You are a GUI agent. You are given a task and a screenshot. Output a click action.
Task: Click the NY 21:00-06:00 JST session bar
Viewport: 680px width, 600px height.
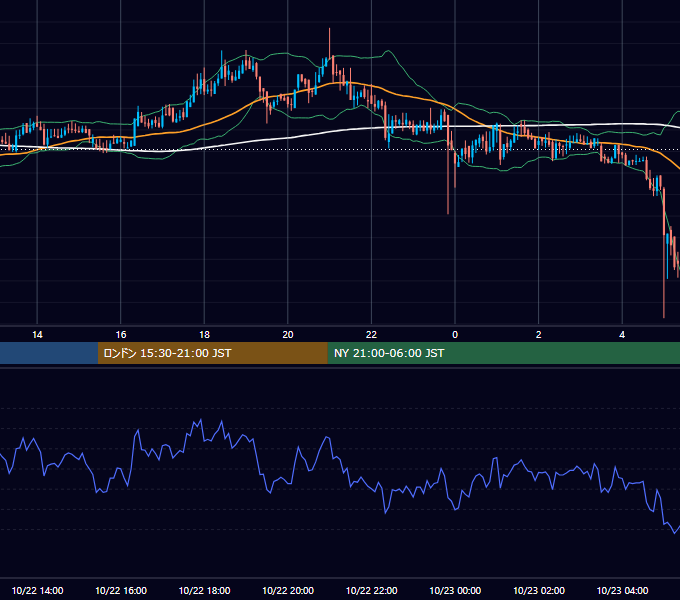503,353
